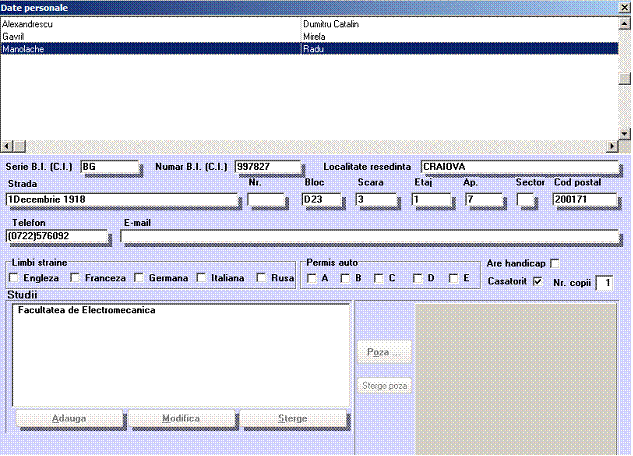
Task: Check the Engleza language checkbox
Action: tap(14, 278)
